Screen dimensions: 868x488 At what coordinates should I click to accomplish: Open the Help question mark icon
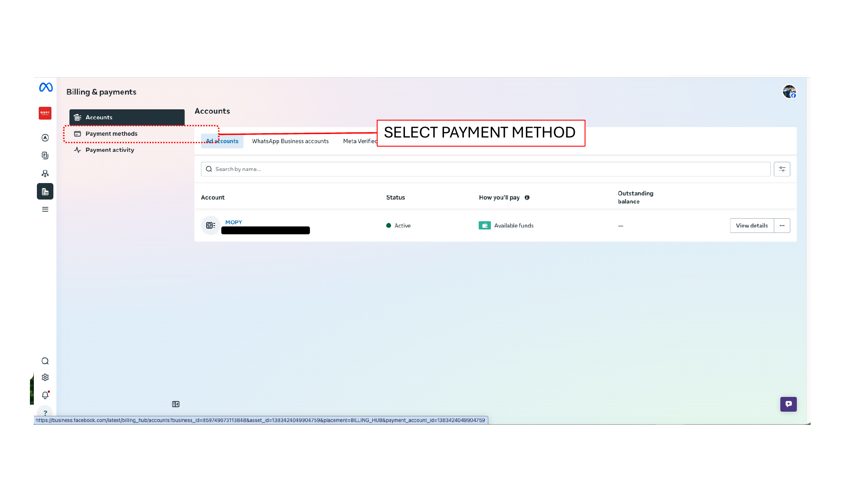(45, 413)
